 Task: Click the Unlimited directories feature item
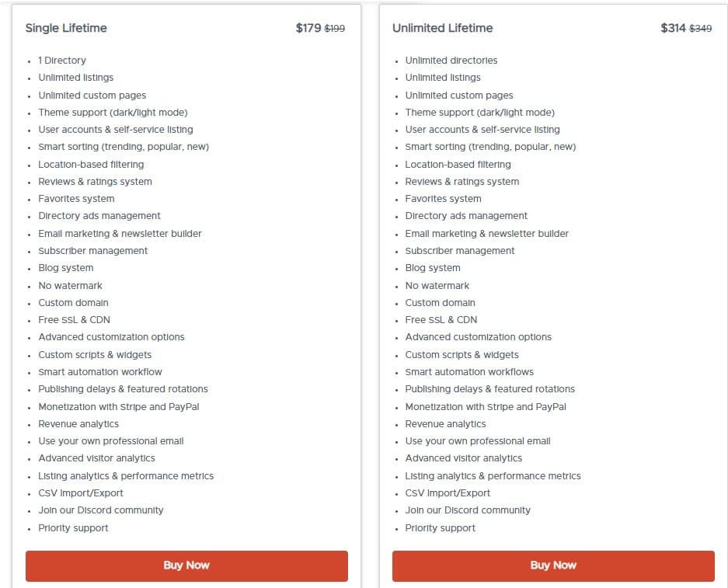pyautogui.click(x=451, y=60)
